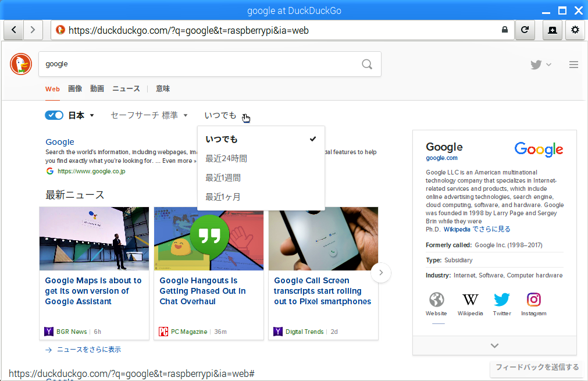Viewport: 588px width, 381px height.
Task: Click the PC Magazine source icon
Action: tap(163, 332)
